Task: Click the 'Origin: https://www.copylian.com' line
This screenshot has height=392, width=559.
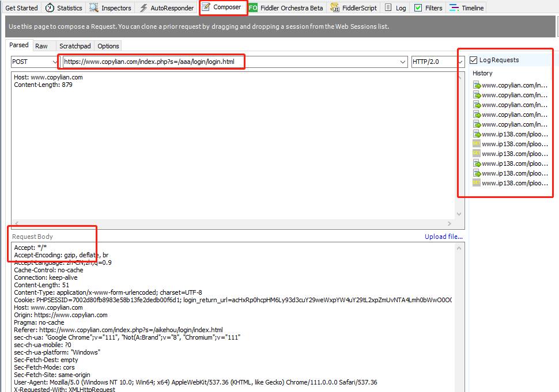Action: [x=61, y=315]
